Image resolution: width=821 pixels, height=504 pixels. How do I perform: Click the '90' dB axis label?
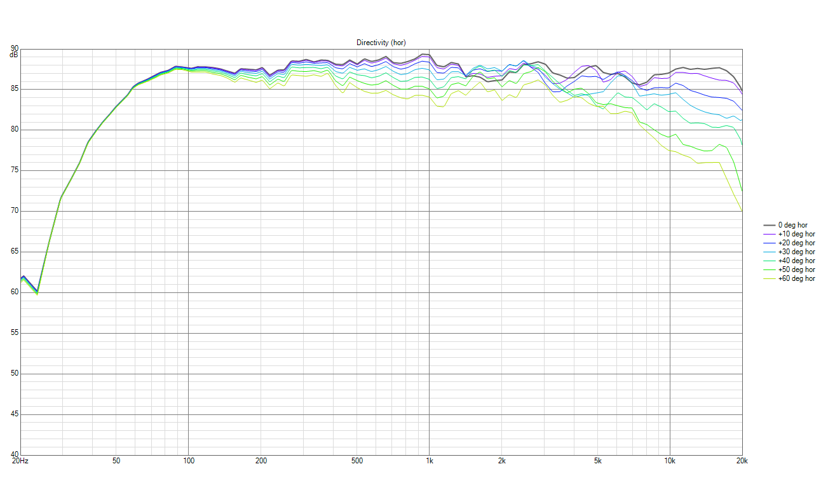15,48
